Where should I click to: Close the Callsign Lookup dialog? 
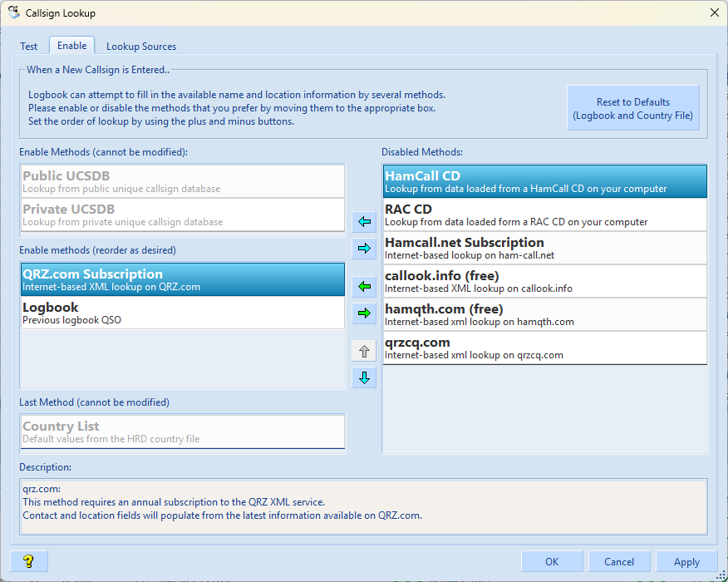pos(715,12)
